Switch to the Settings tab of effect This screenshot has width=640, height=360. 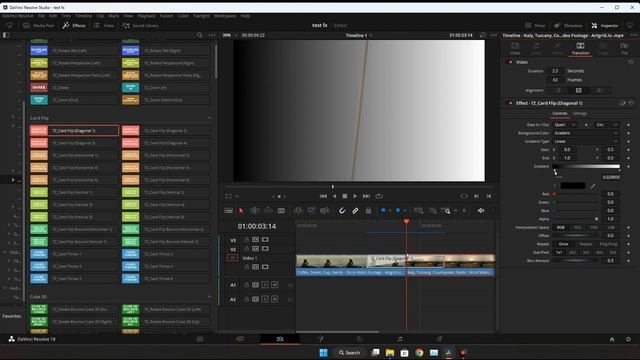580,113
